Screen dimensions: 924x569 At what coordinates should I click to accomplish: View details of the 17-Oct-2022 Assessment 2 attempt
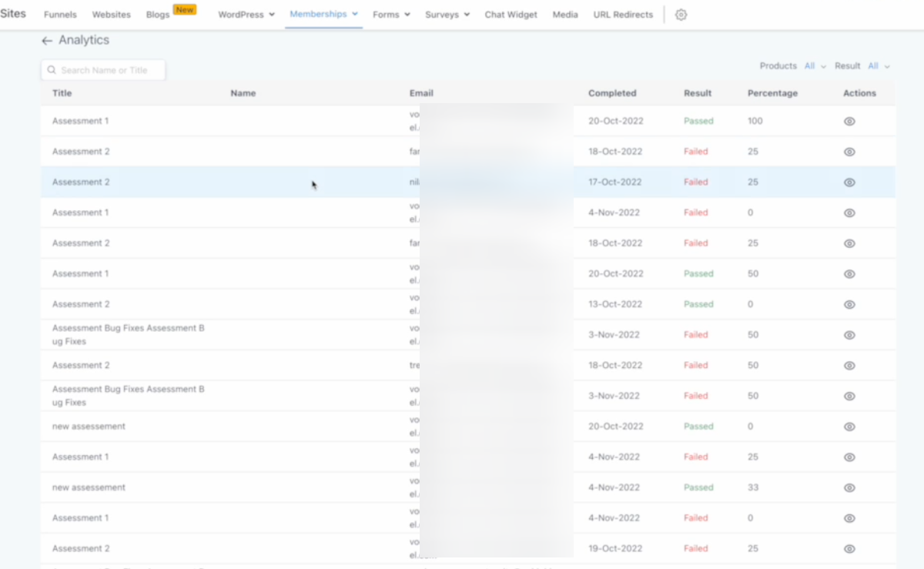[849, 182]
